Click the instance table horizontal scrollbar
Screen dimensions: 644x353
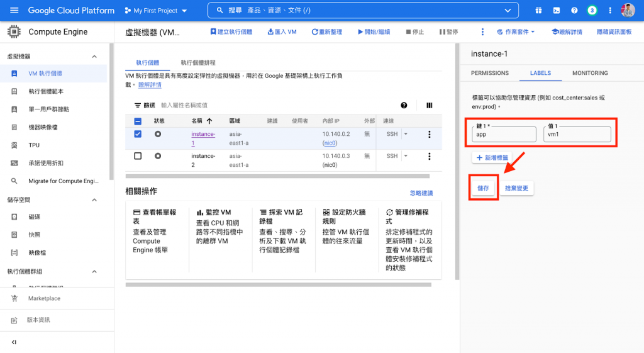click(277, 176)
